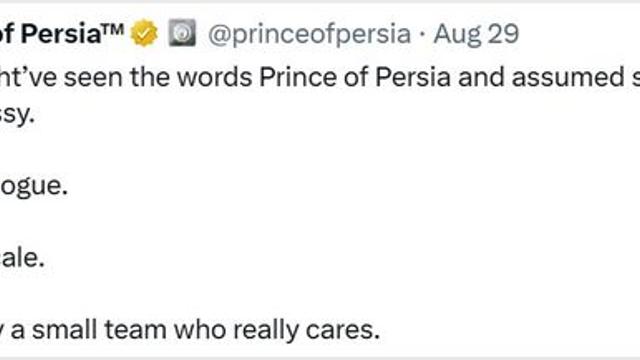The height and width of the screenshot is (360, 640).
Task: Click the gold verified checkmark badge
Action: (x=144, y=33)
